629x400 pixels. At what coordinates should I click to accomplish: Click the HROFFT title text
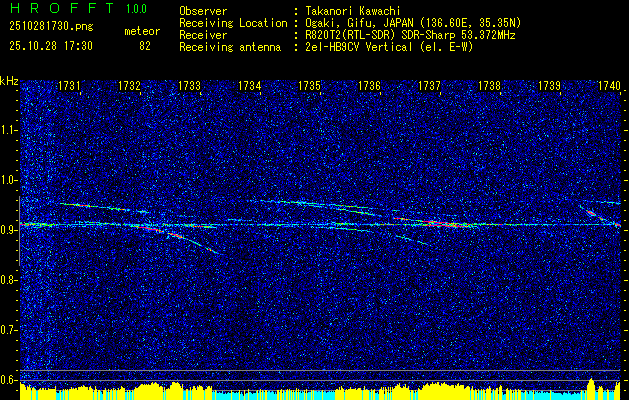62,8
